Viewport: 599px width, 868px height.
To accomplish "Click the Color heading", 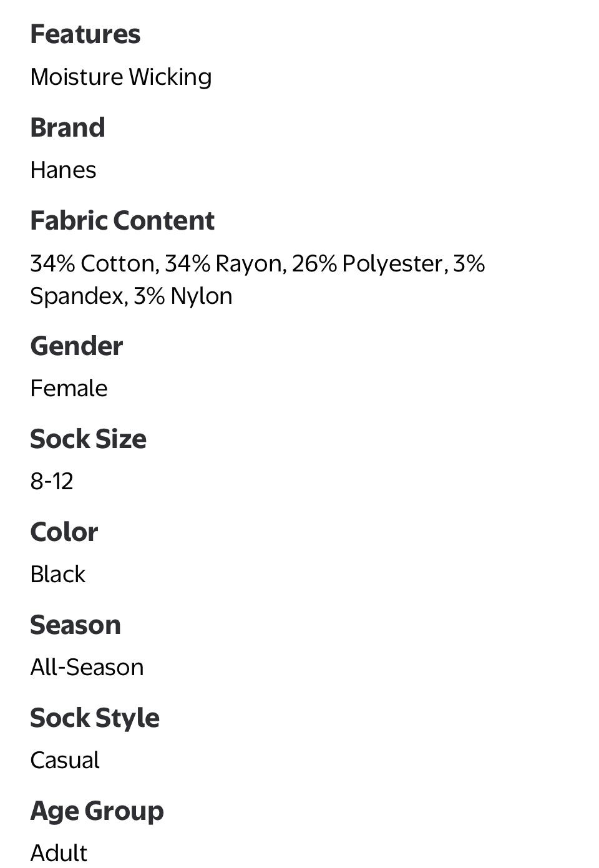I will click(64, 532).
